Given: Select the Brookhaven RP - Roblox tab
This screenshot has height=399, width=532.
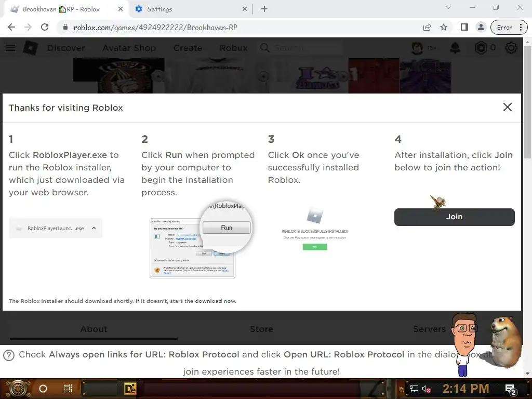Looking at the screenshot, I should point(66,9).
